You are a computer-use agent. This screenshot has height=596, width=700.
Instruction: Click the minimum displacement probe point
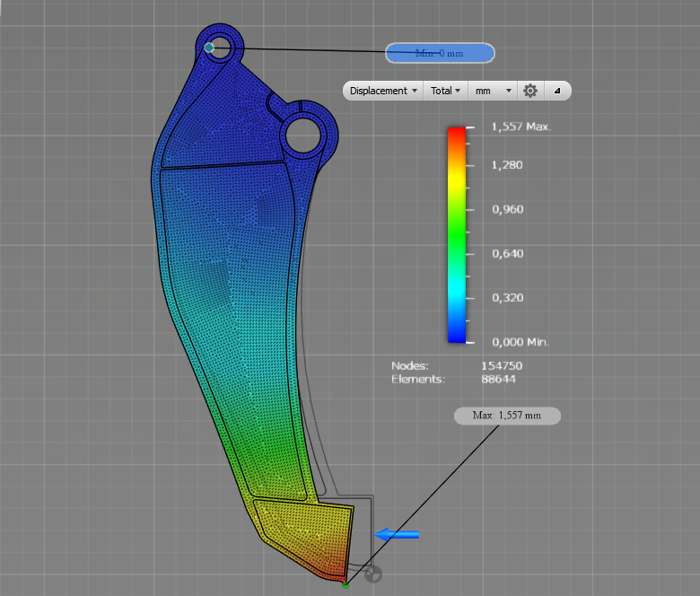click(x=208, y=48)
